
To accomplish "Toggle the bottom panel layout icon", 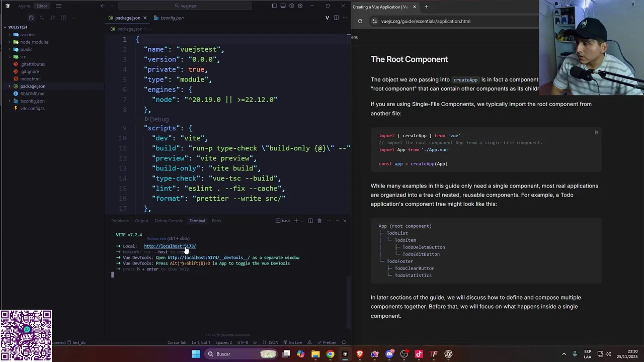I will click(x=283, y=6).
